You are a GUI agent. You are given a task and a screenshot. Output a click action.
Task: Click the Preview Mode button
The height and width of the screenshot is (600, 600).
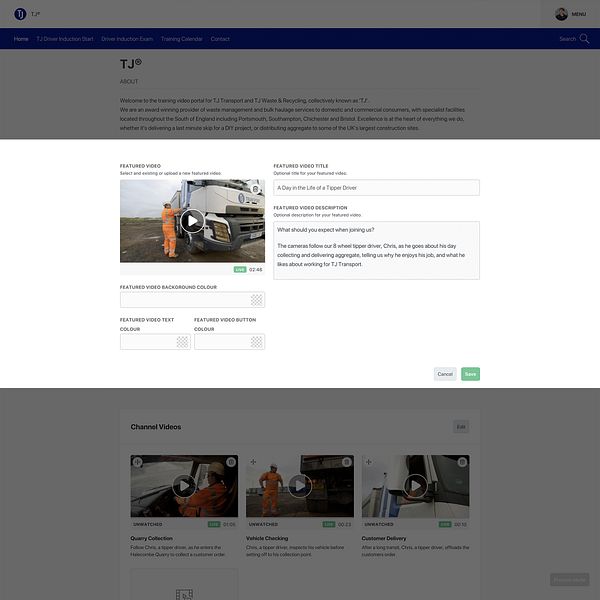tap(569, 580)
